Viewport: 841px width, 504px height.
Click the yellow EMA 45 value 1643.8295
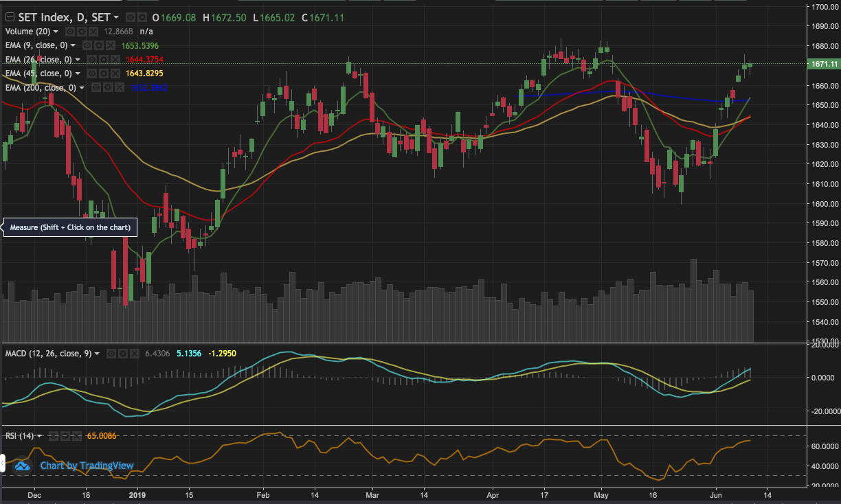point(144,73)
